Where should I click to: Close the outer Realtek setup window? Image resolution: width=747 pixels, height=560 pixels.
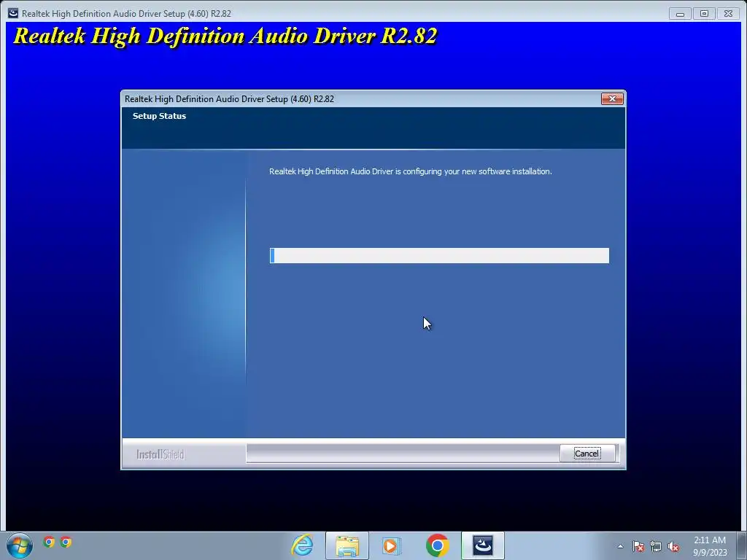click(729, 14)
